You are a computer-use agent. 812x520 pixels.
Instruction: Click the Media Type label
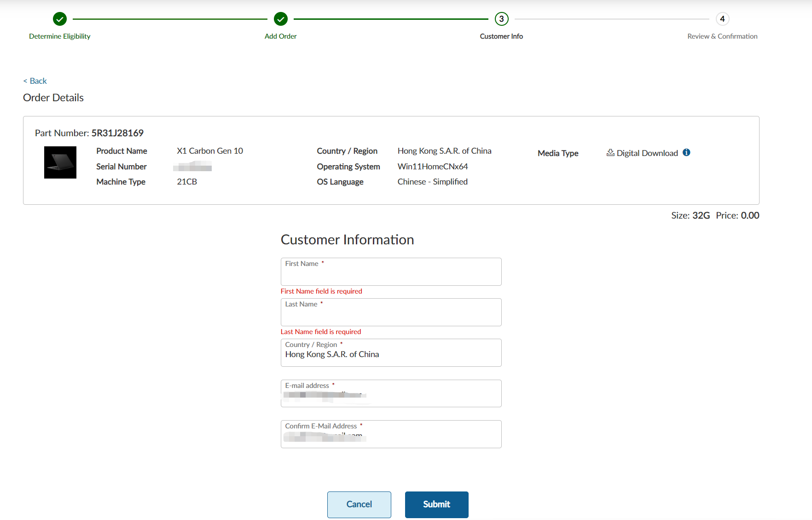[558, 153]
